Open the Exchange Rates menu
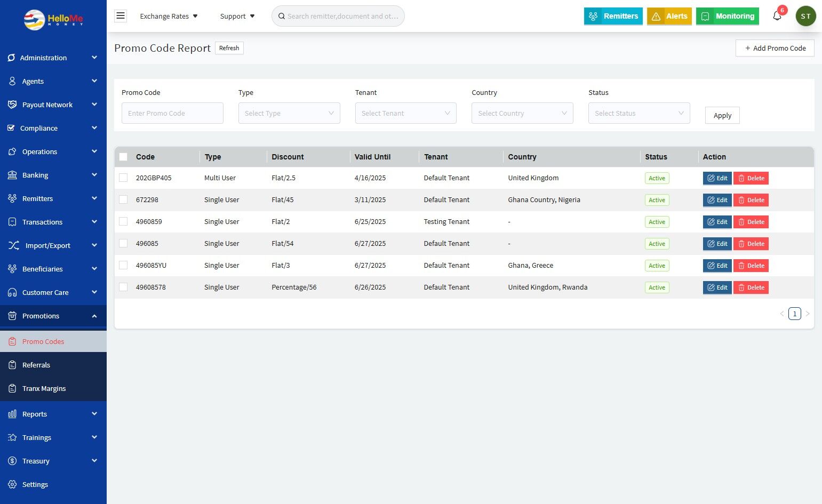Image resolution: width=822 pixels, height=504 pixels. click(x=169, y=16)
